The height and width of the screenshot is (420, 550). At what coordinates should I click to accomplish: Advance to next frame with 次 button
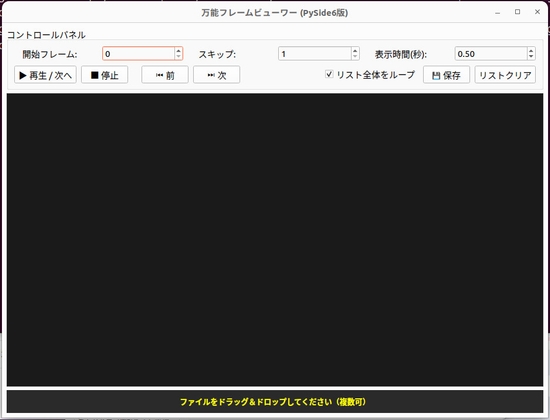(216, 75)
